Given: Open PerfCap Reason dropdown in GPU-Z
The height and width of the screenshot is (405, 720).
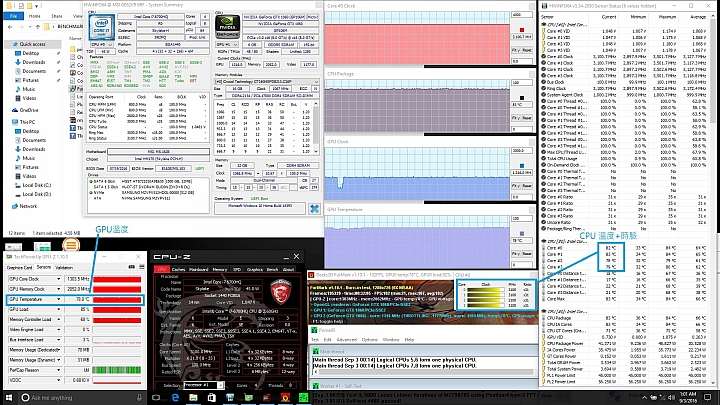Looking at the screenshot, I should (58, 370).
